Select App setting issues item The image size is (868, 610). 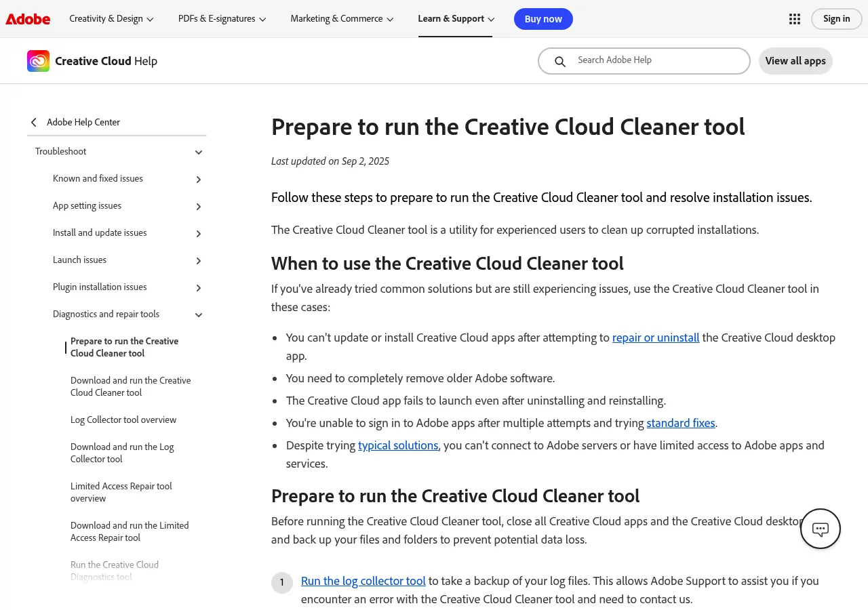[87, 205]
